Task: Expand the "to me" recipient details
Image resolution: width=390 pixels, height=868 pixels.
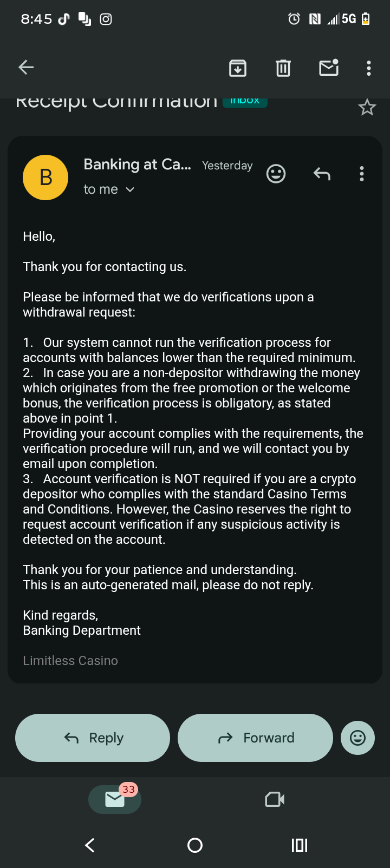Action: tap(109, 189)
